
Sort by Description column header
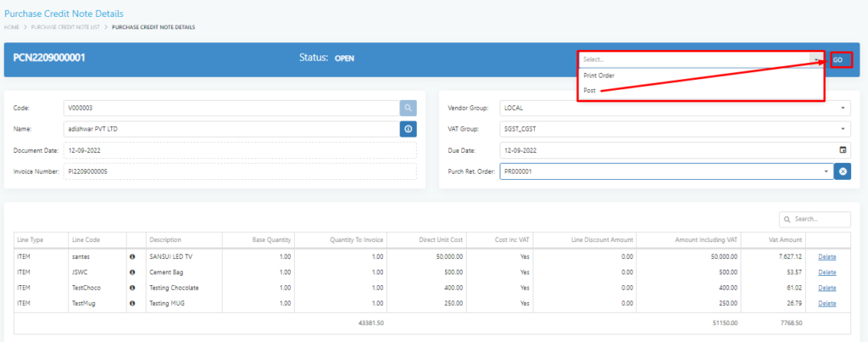[x=165, y=240]
